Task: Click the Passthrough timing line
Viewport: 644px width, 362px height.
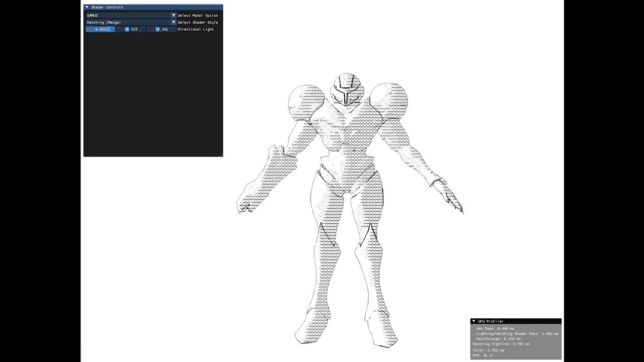Action: pyautogui.click(x=499, y=339)
